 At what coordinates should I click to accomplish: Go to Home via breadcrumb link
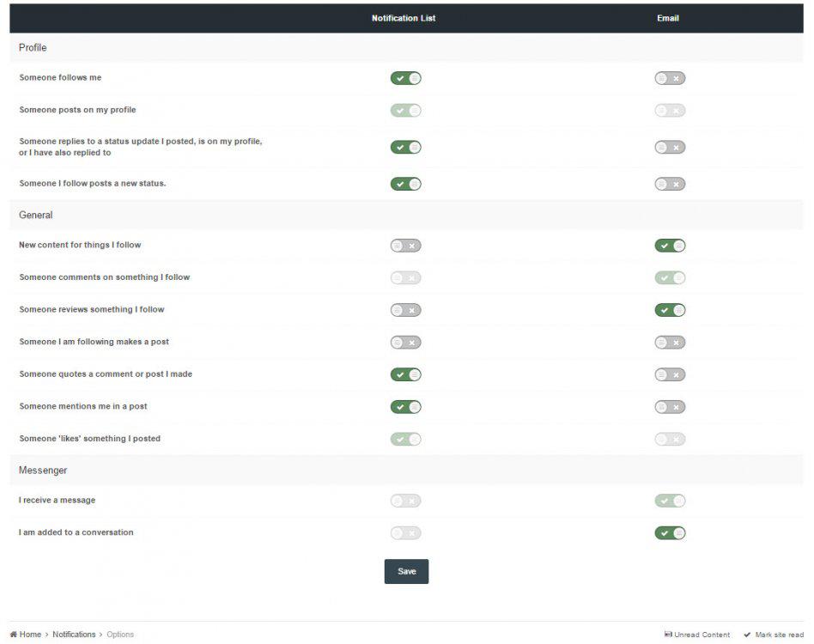click(30, 635)
